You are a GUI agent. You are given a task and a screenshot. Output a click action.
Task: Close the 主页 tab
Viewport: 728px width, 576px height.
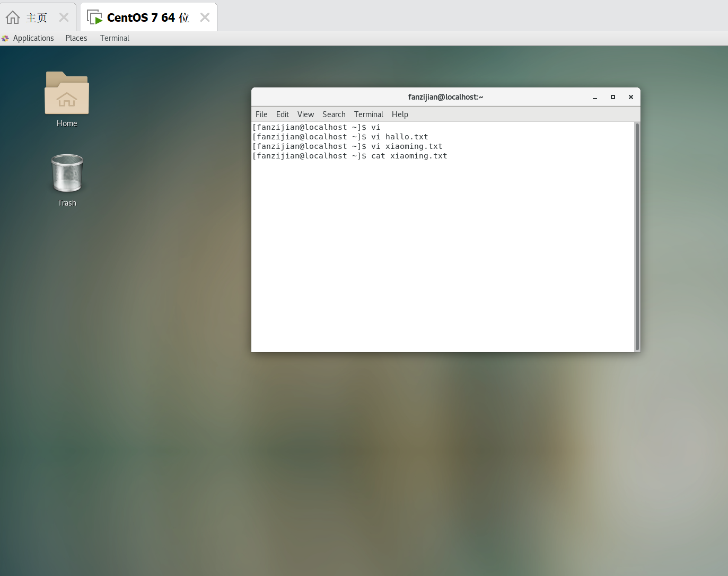(64, 17)
